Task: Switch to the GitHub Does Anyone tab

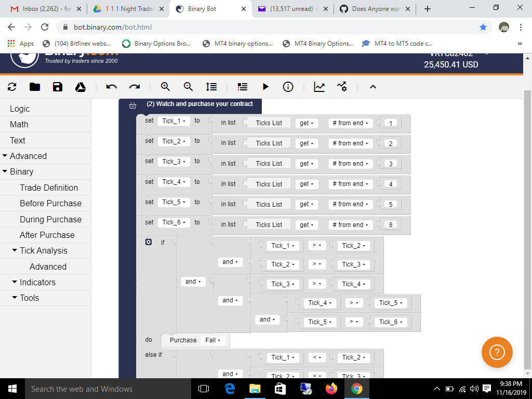Action: pyautogui.click(x=375, y=9)
